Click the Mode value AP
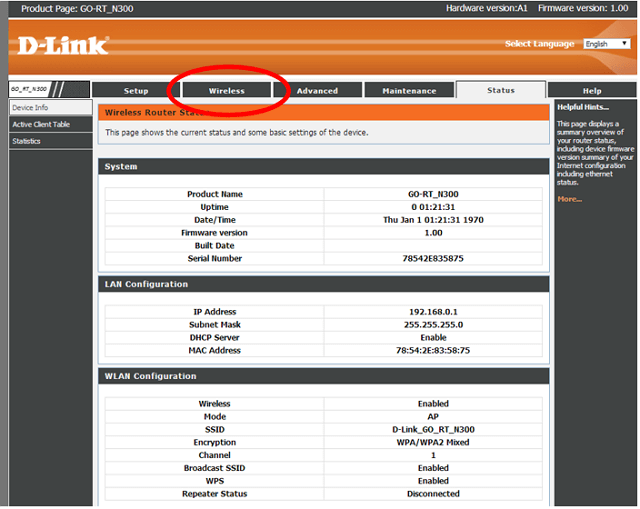The height and width of the screenshot is (509, 640). point(433,417)
